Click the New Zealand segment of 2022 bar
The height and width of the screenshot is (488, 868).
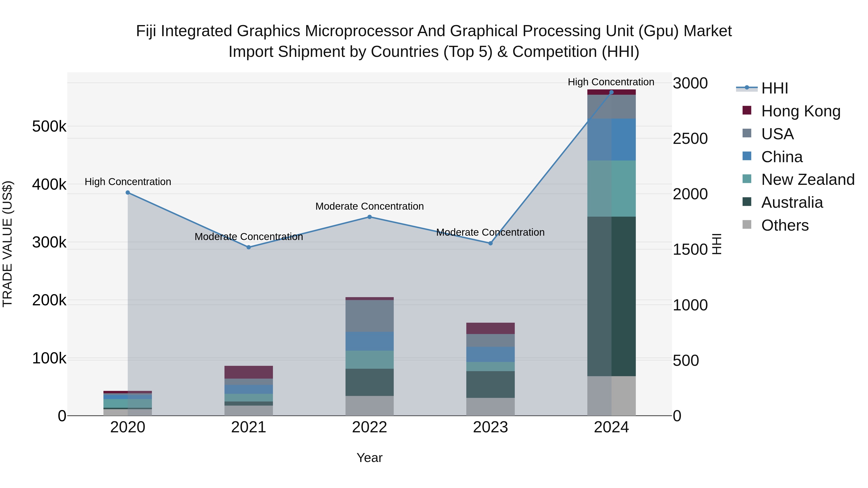pyautogui.click(x=370, y=360)
